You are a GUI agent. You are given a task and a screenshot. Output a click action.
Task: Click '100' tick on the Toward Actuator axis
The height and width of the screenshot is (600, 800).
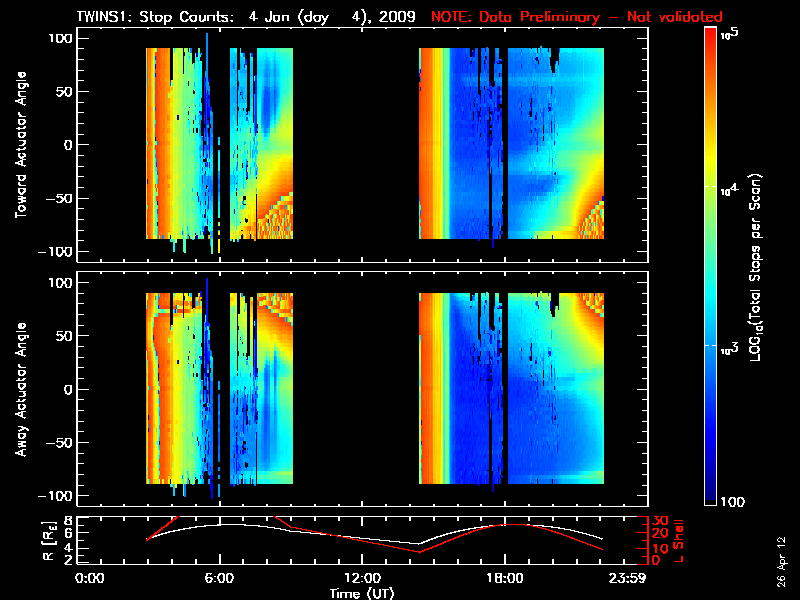click(61, 38)
